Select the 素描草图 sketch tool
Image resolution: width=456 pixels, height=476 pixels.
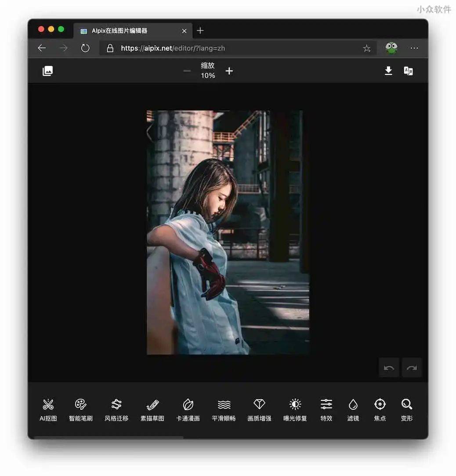click(152, 410)
